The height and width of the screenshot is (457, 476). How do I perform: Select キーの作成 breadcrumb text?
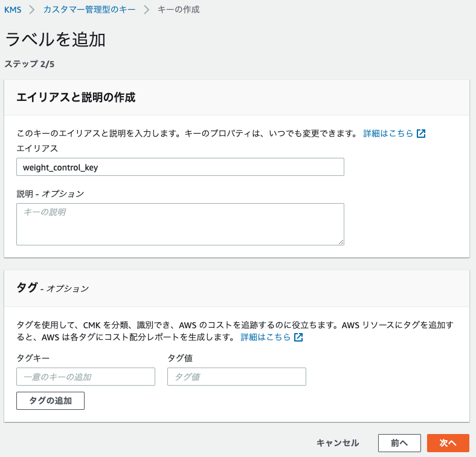pyautogui.click(x=179, y=10)
